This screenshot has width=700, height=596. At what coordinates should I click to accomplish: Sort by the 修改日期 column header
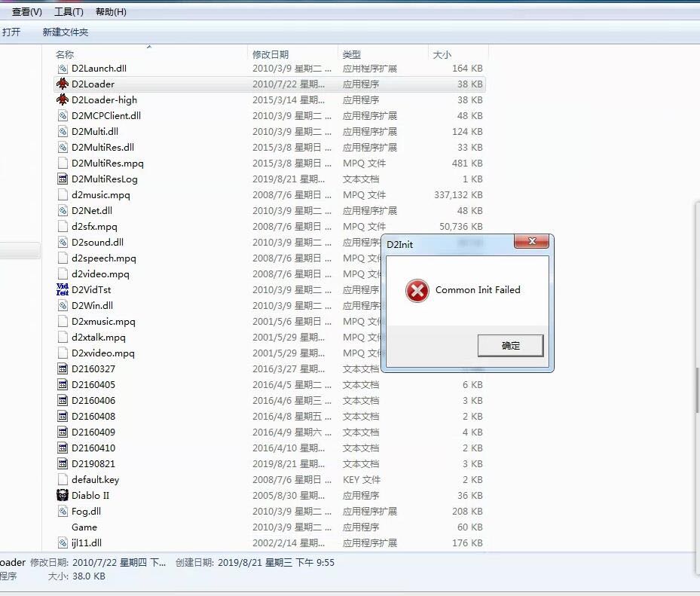point(271,54)
